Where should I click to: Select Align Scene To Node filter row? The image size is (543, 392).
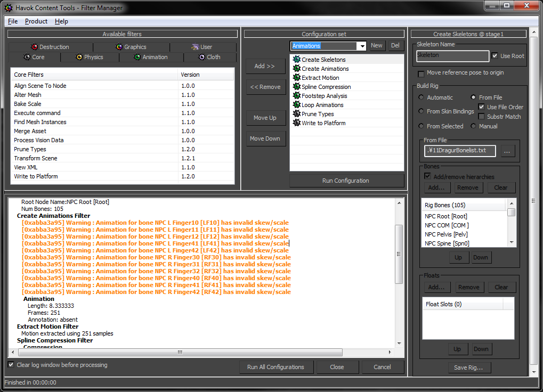point(122,85)
